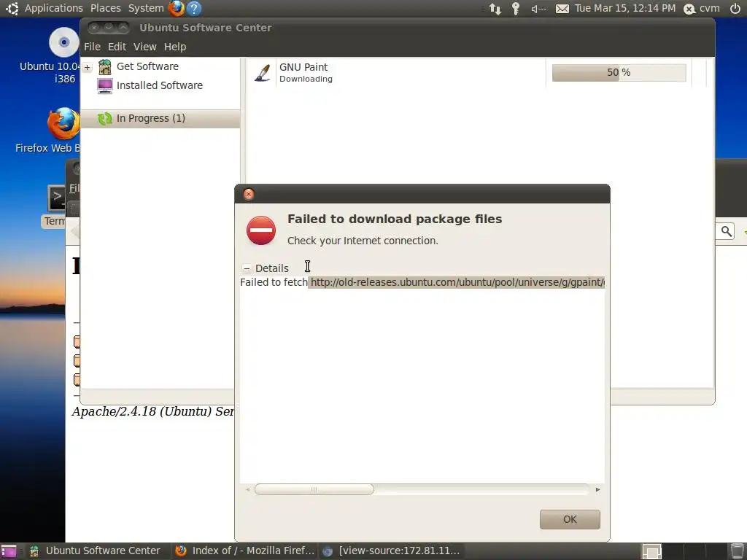Click the power shutdown icon
Image resolution: width=747 pixels, height=560 pixels.
[735, 8]
